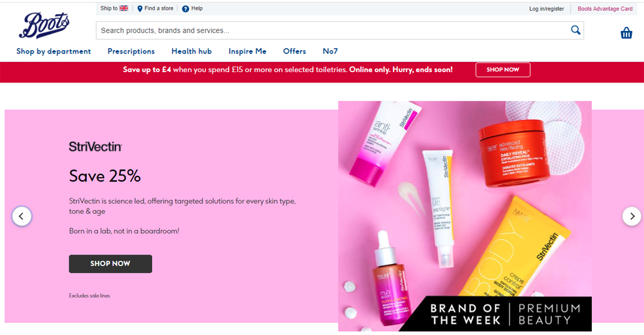Open Boots Advantage Card link
The height and width of the screenshot is (335, 644).
(x=605, y=8)
